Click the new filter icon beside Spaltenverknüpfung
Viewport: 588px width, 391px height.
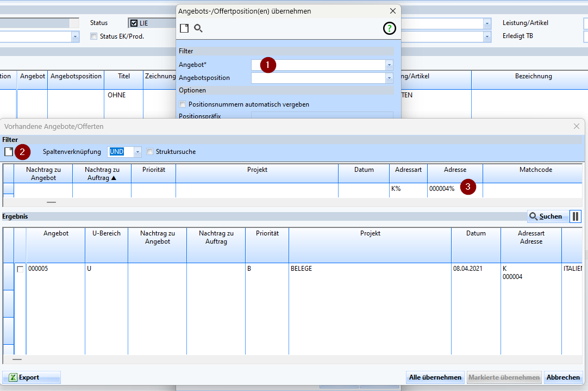[9, 152]
